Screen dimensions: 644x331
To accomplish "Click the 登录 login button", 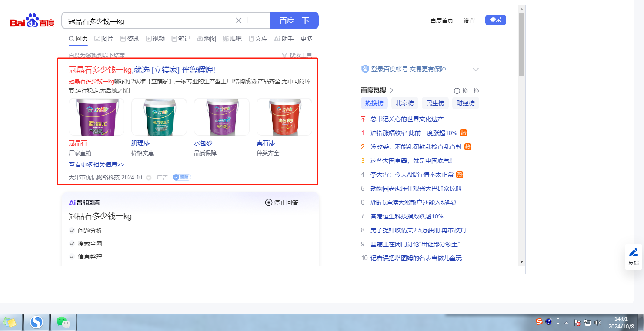I will (x=495, y=20).
